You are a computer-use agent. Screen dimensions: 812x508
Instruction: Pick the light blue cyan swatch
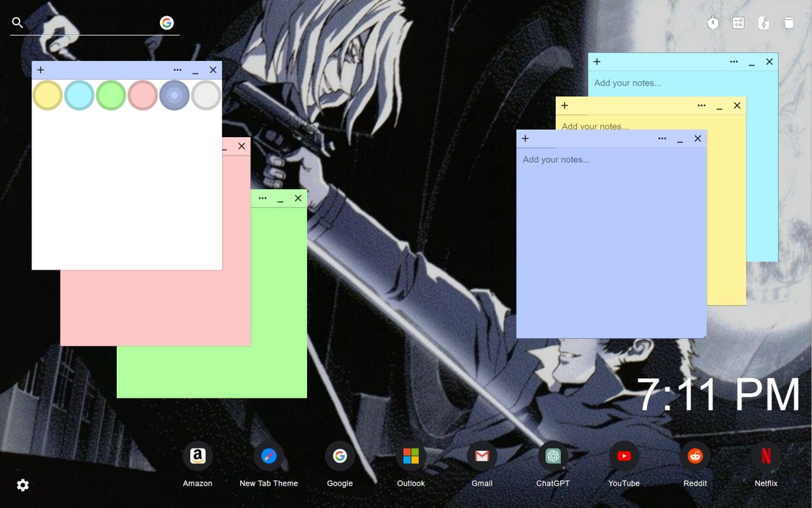pyautogui.click(x=79, y=95)
